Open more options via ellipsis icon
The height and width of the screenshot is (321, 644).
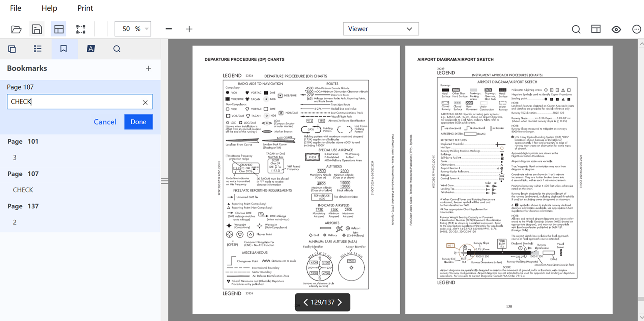coord(637,29)
